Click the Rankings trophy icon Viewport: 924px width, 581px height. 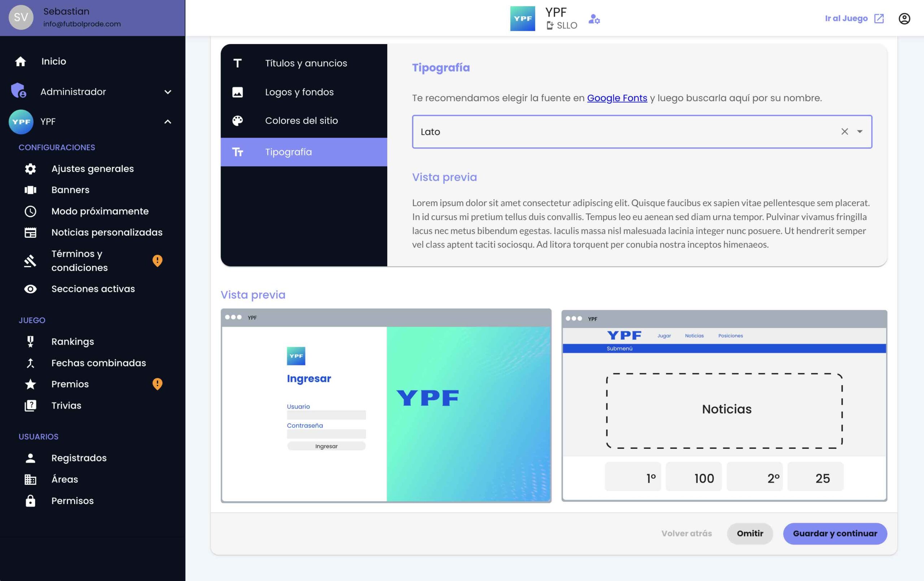pyautogui.click(x=30, y=341)
